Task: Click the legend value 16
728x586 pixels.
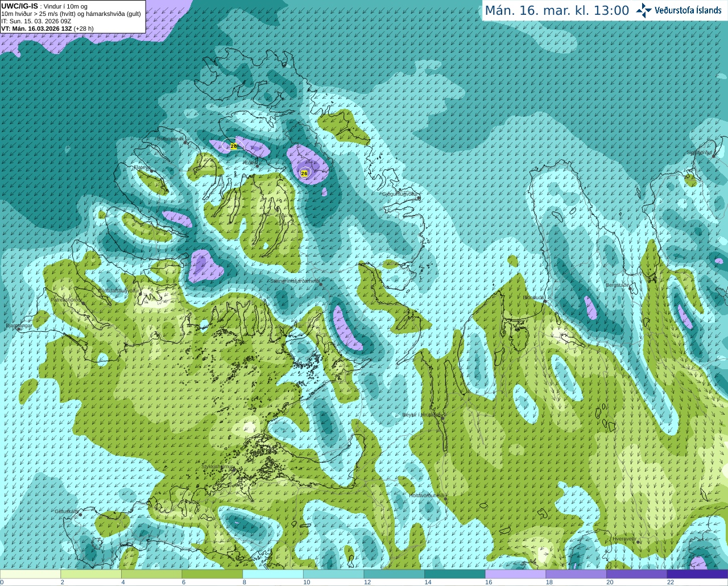Action: point(489,582)
